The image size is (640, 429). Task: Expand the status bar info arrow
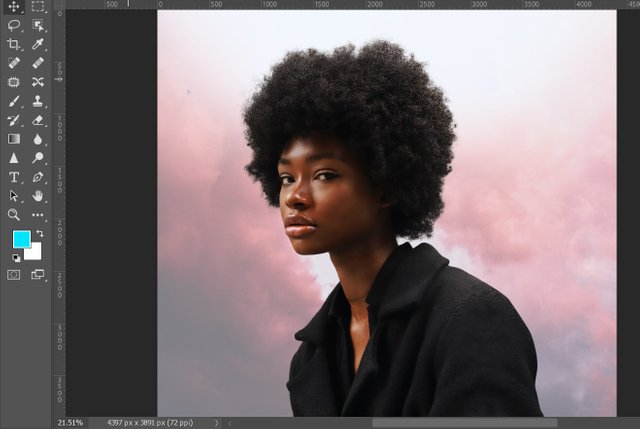pyautogui.click(x=216, y=423)
